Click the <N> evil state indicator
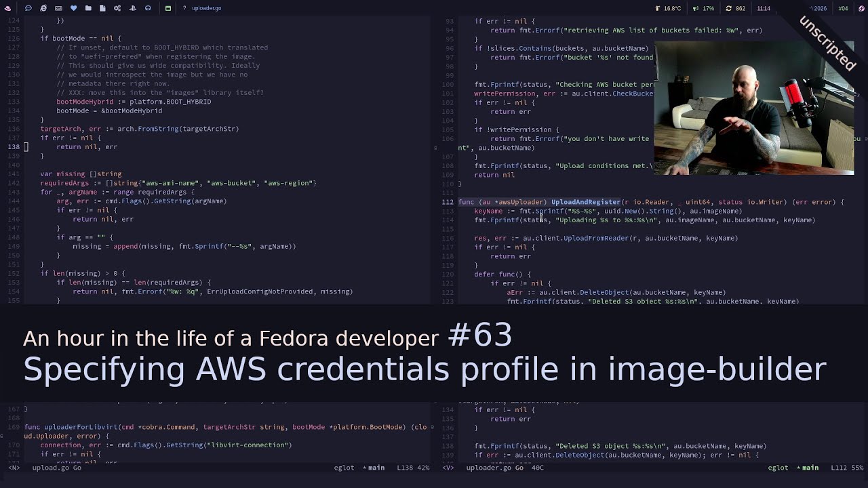Viewport: 868px width, 488px height. point(14,468)
